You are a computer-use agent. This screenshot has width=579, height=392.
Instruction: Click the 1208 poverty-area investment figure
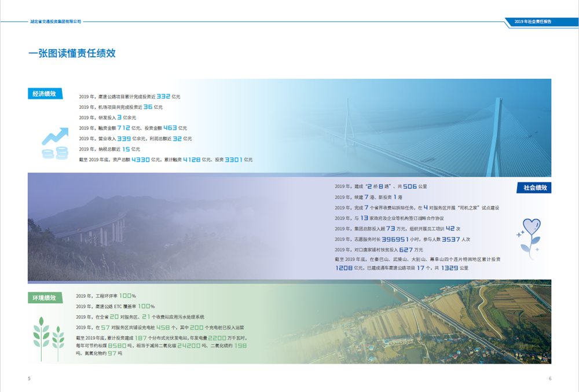(x=344, y=269)
